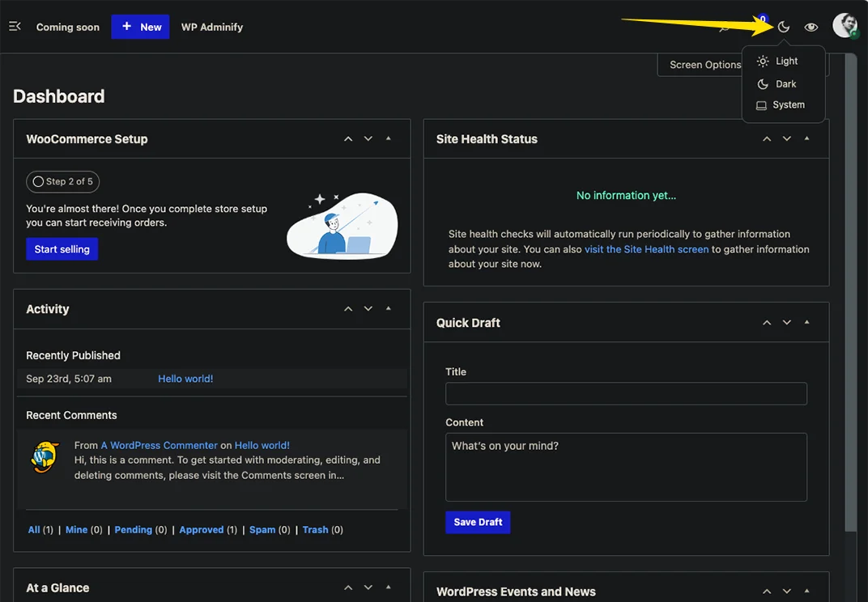Collapse the Activity panel

tap(388, 308)
